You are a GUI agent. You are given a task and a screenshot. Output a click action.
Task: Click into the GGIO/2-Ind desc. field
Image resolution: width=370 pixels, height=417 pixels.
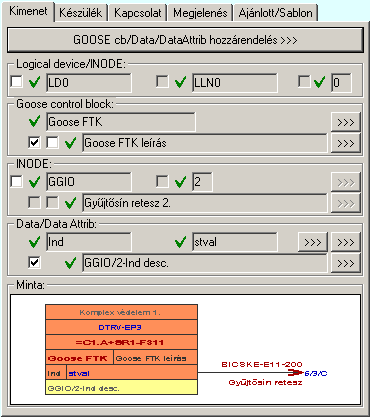[x=205, y=263]
